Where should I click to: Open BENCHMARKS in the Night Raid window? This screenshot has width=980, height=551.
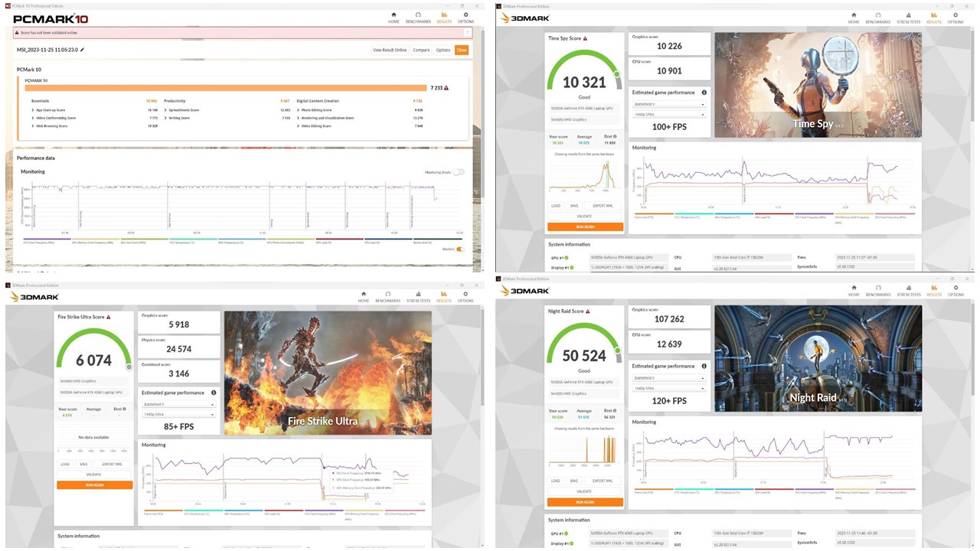click(877, 291)
